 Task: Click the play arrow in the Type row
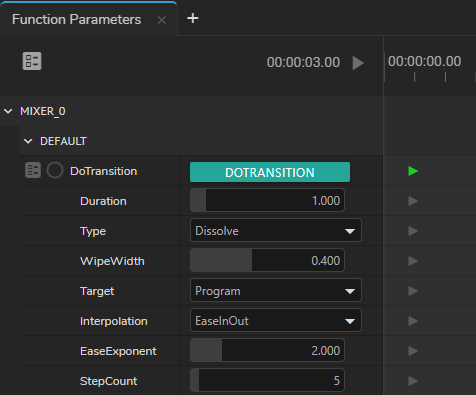pos(413,231)
